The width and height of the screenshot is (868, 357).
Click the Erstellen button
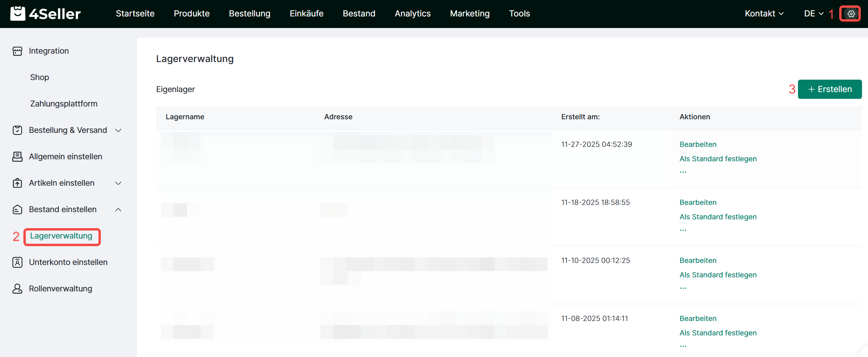tap(830, 89)
